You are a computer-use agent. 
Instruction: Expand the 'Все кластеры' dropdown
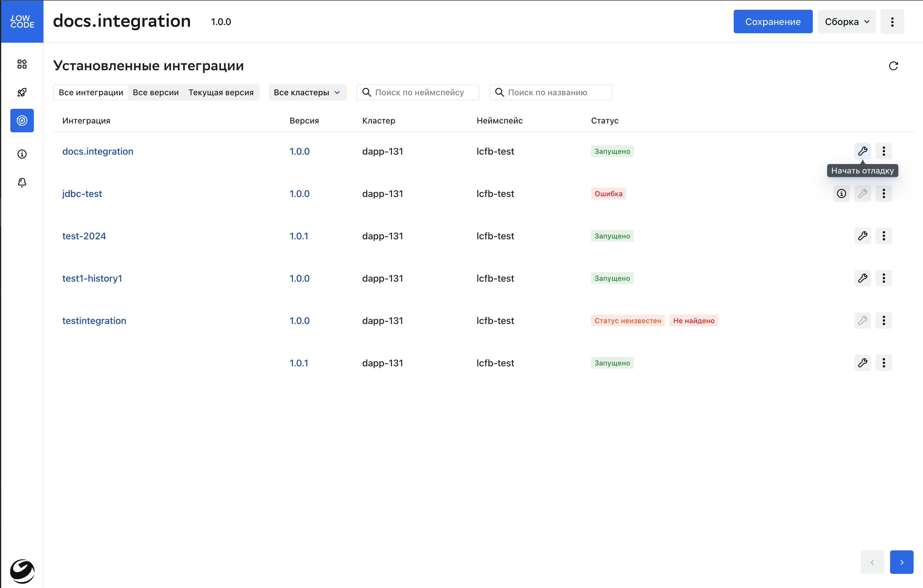pos(307,92)
